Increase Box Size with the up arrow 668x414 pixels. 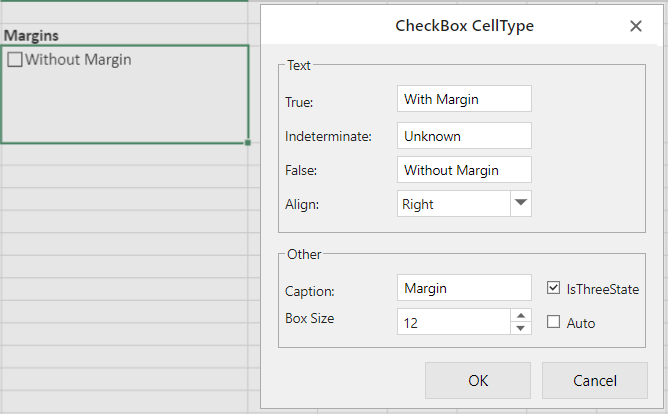click(x=520, y=315)
